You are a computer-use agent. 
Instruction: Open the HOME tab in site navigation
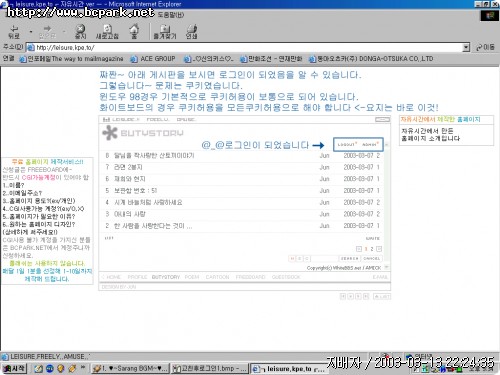pyautogui.click(x=113, y=277)
